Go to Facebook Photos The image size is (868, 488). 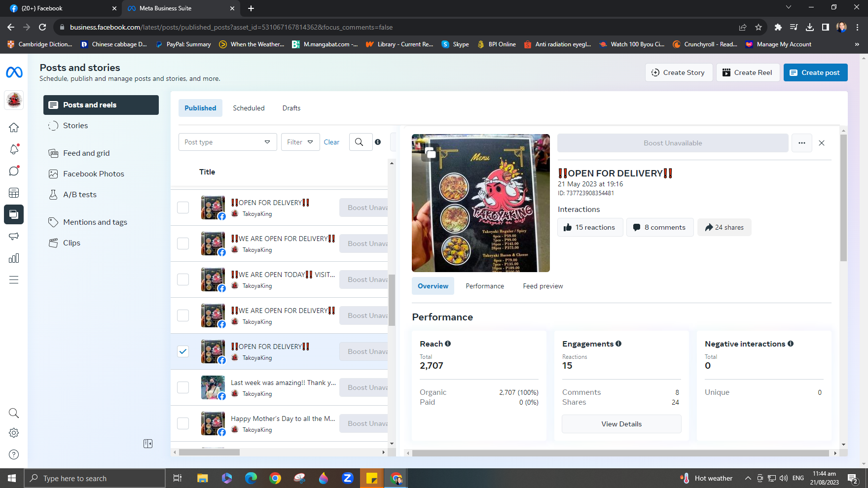pyautogui.click(x=101, y=174)
